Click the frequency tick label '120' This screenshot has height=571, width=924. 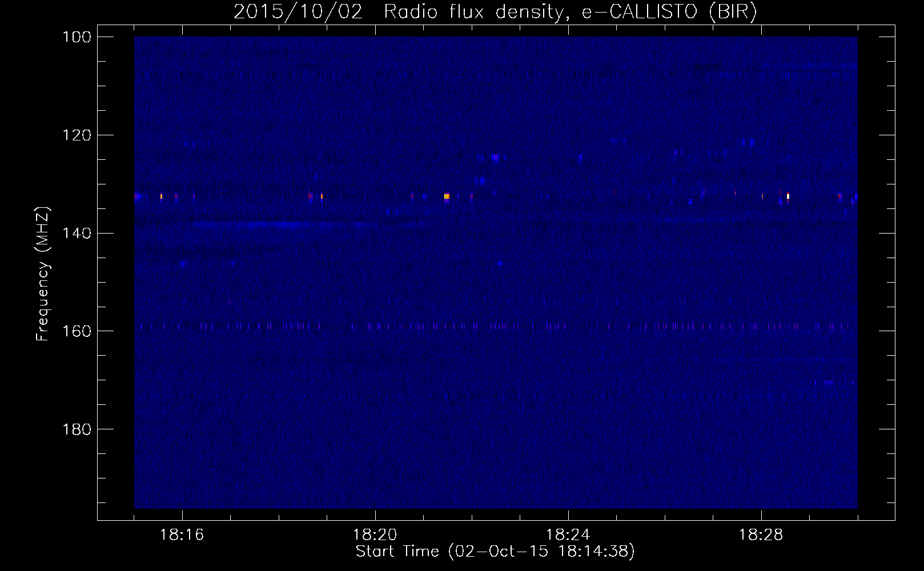[78, 135]
